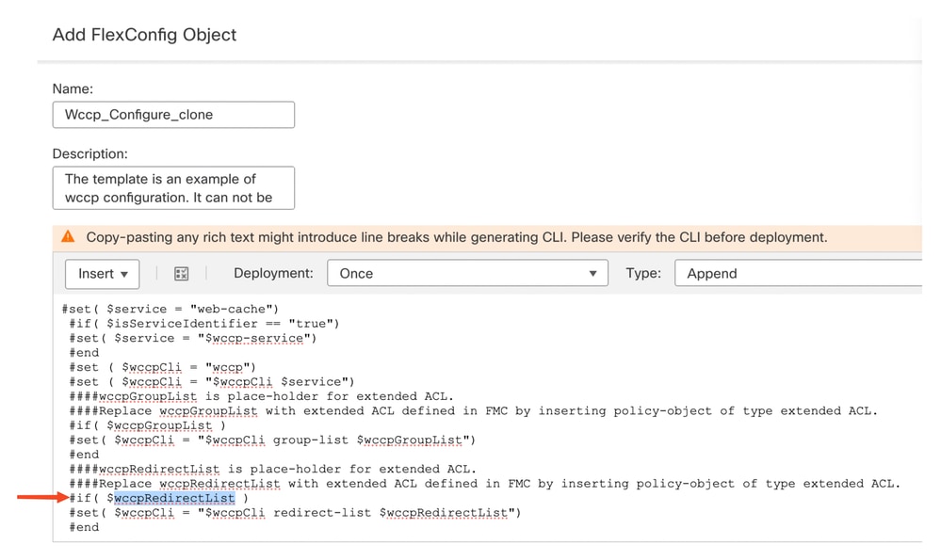Click the line '#set( $service = "web-cache")'

click(x=170, y=310)
